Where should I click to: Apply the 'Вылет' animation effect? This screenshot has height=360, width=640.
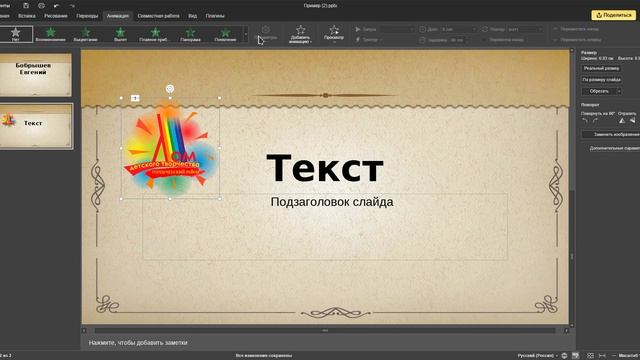coord(120,34)
